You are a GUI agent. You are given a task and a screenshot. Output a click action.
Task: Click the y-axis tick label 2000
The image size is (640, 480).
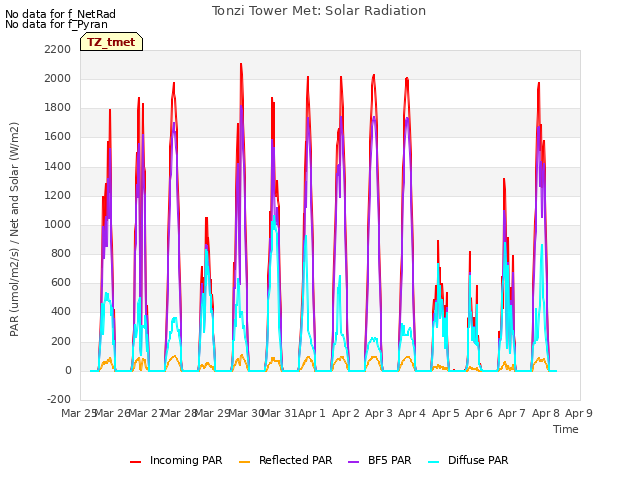click(58, 78)
